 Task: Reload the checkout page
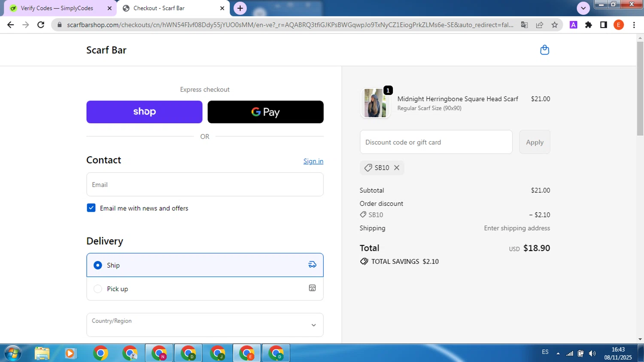[41, 25]
